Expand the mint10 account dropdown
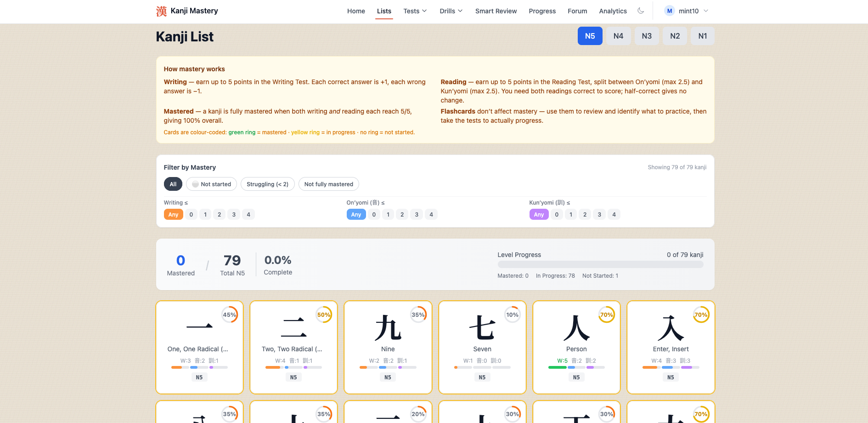Screen dimensions: 868x423 pyautogui.click(x=706, y=11)
